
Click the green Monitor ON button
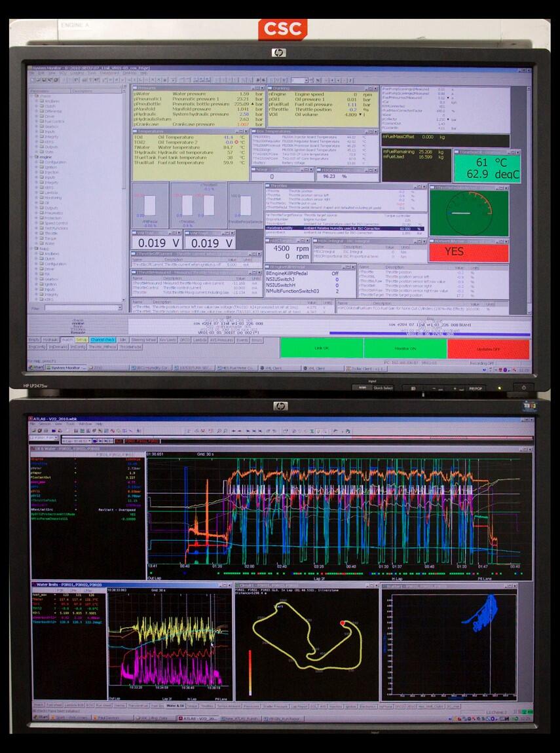(x=405, y=348)
